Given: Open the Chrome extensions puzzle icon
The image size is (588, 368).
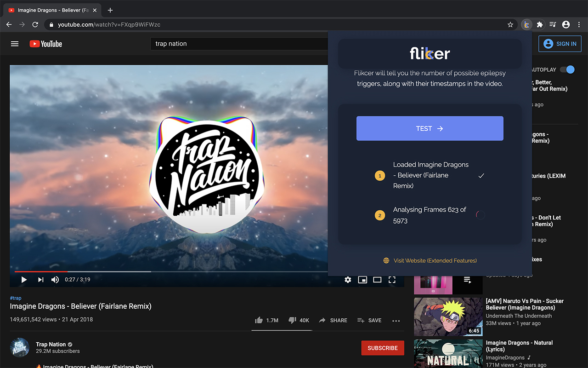Looking at the screenshot, I should pos(540,24).
